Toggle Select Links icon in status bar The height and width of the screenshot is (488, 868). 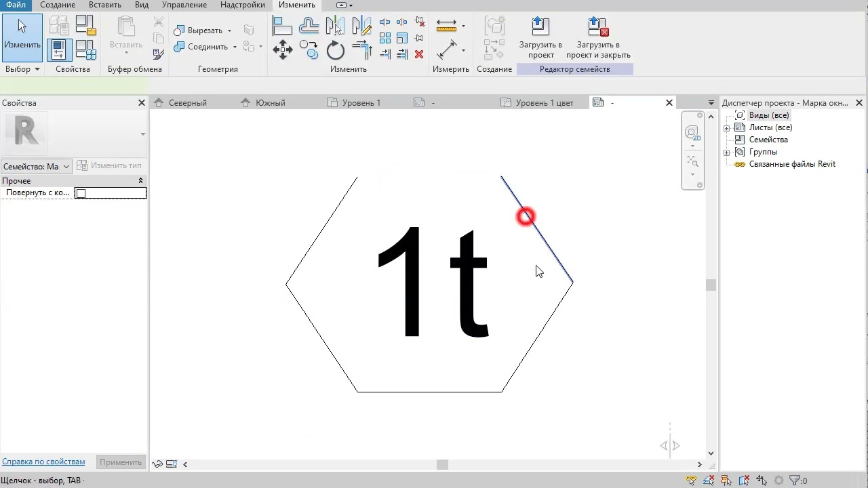point(691,481)
